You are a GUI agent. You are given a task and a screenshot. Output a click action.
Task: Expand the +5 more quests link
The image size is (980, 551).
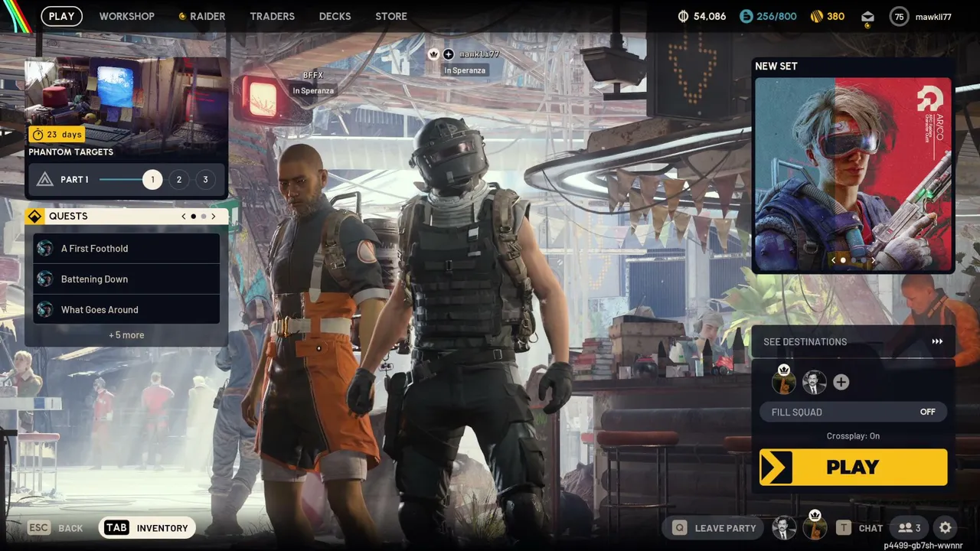126,334
